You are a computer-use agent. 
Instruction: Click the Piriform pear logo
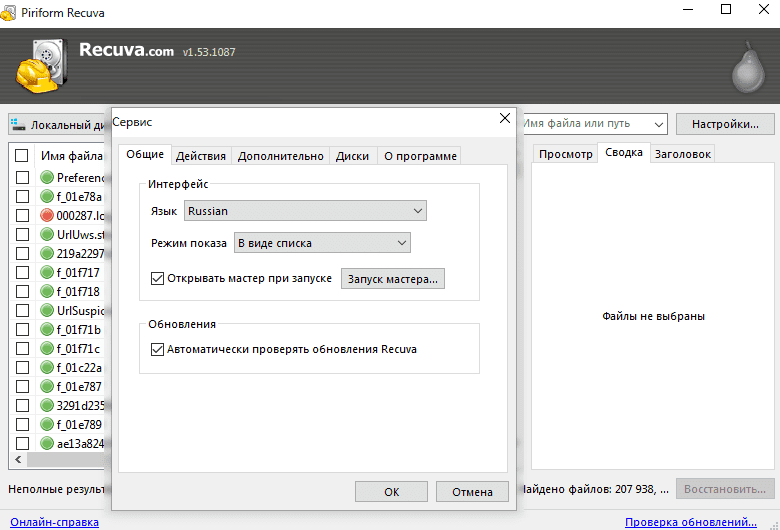pos(748,68)
